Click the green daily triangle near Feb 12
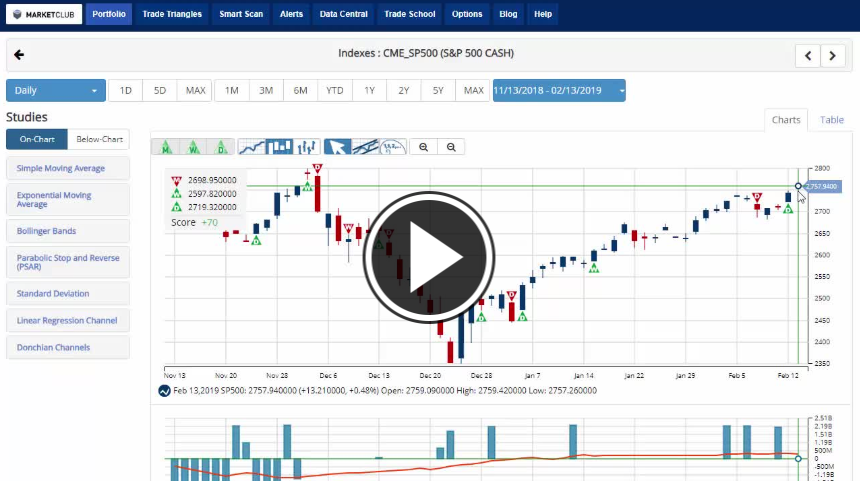Screen dimensions: 860x481 788,209
